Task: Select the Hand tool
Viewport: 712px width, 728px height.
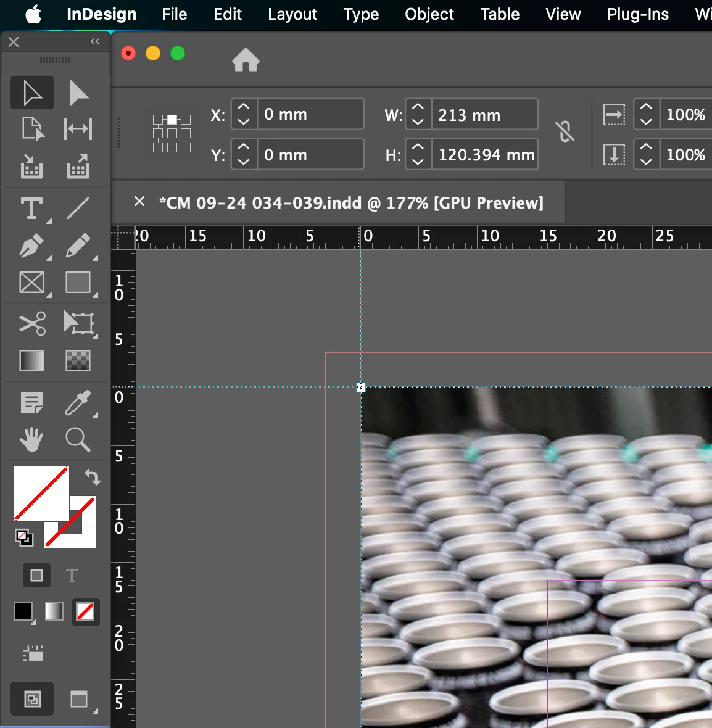Action: point(32,440)
